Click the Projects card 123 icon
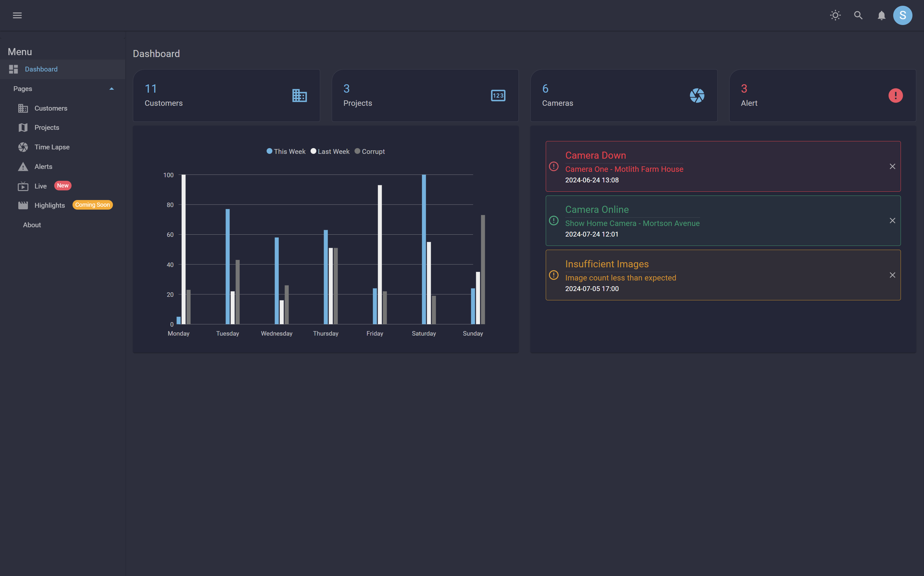The height and width of the screenshot is (576, 924). coord(498,95)
